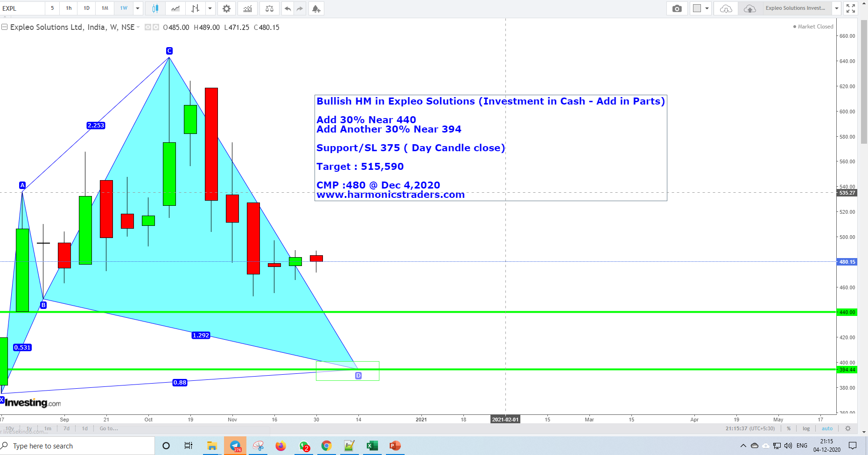The width and height of the screenshot is (868, 455).
Task: Click the 1y range button
Action: pos(28,428)
